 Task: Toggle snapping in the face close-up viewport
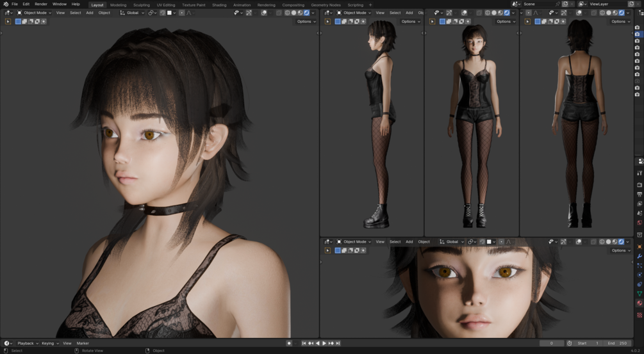point(482,241)
